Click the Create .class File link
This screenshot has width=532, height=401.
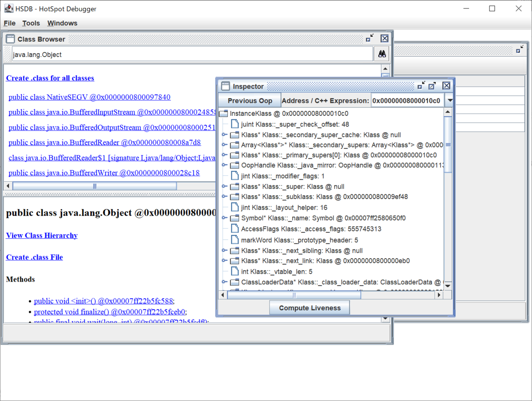[x=35, y=257]
